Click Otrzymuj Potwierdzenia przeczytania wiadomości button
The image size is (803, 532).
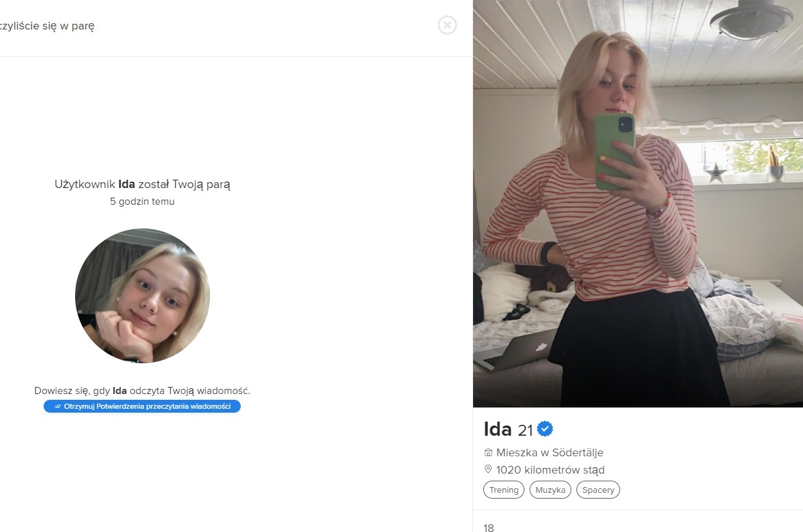pyautogui.click(x=142, y=406)
